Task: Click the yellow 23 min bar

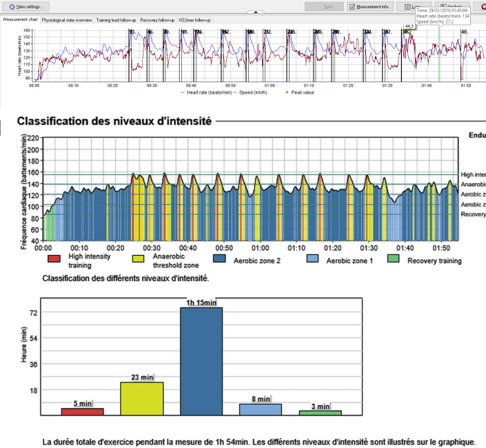Action: pyautogui.click(x=142, y=398)
